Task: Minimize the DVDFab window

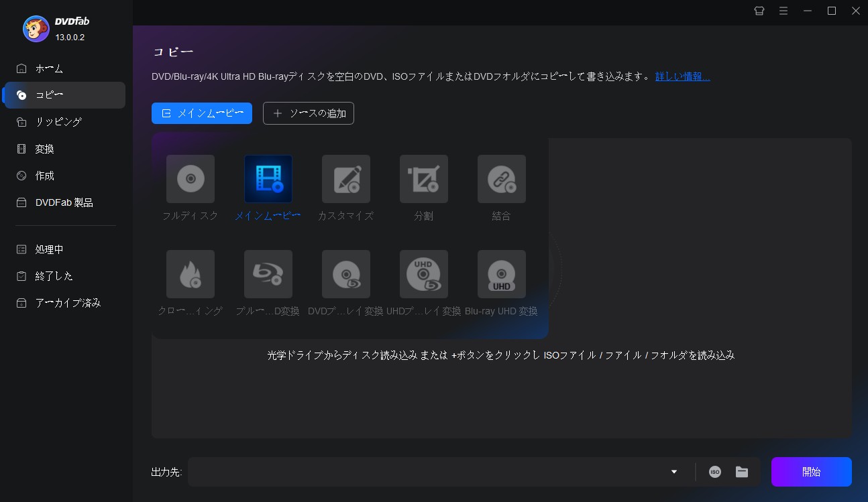Action: (808, 11)
